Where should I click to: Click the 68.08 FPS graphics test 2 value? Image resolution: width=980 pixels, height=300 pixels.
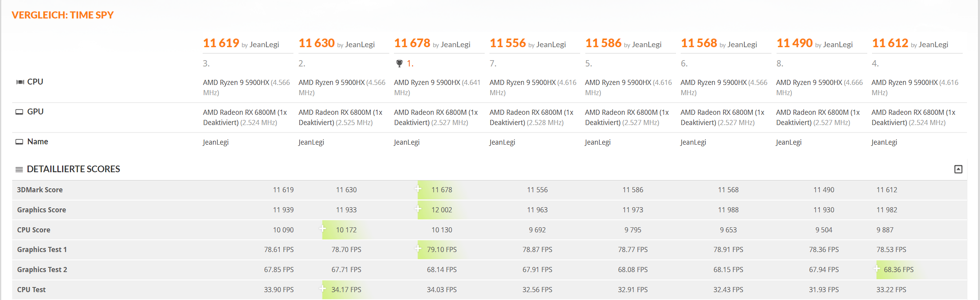633,270
